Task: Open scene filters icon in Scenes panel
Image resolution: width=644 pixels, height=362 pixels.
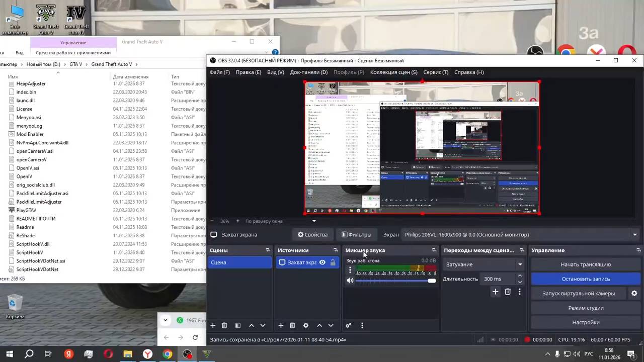Action: 238,326
